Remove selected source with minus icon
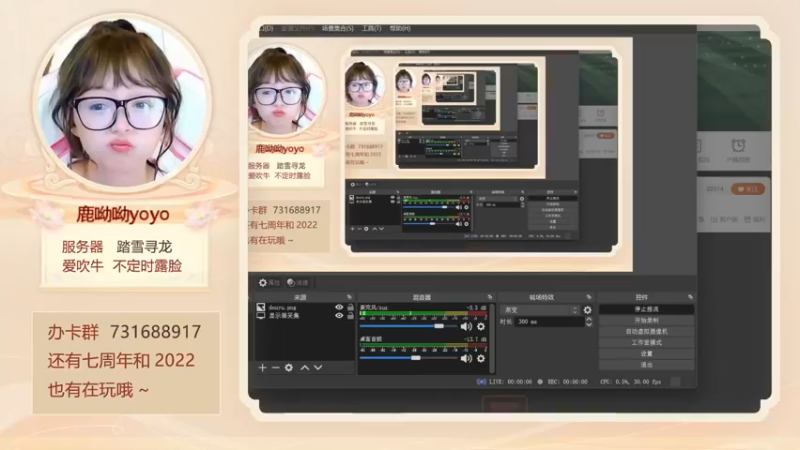This screenshot has width=800, height=450. 276,367
